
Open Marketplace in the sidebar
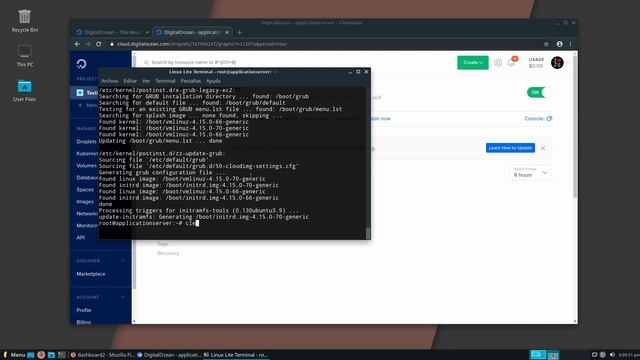tap(91, 274)
